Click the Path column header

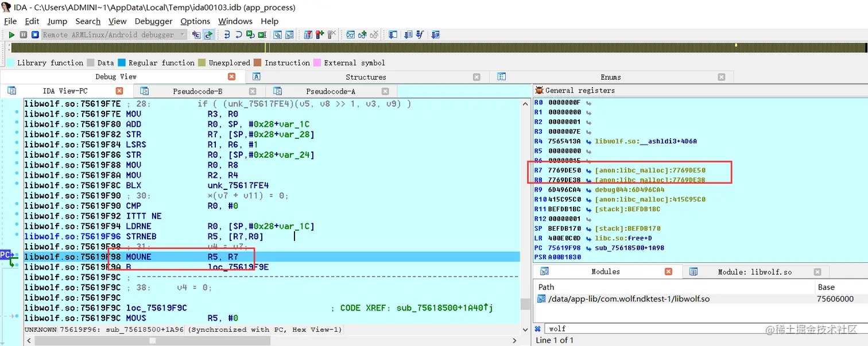[674, 287]
